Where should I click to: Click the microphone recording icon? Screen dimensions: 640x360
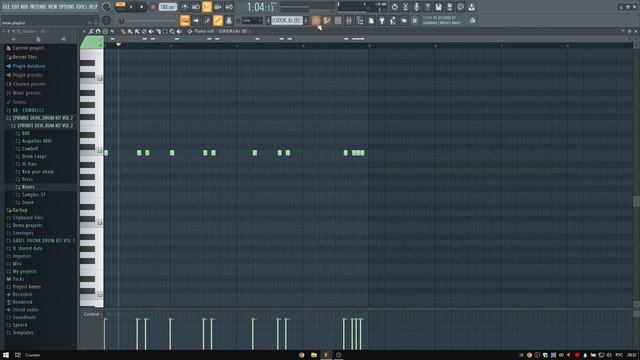point(416,7)
